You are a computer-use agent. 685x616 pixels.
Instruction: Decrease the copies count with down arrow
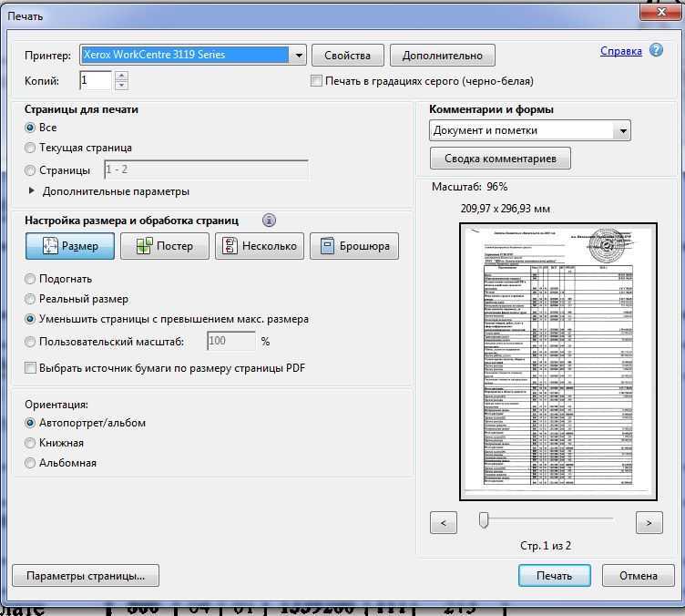coord(121,85)
